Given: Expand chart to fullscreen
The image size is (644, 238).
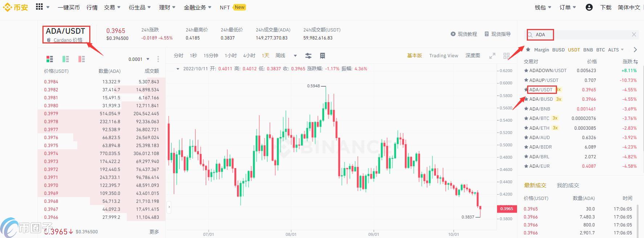Looking at the screenshot, I should [492, 56].
